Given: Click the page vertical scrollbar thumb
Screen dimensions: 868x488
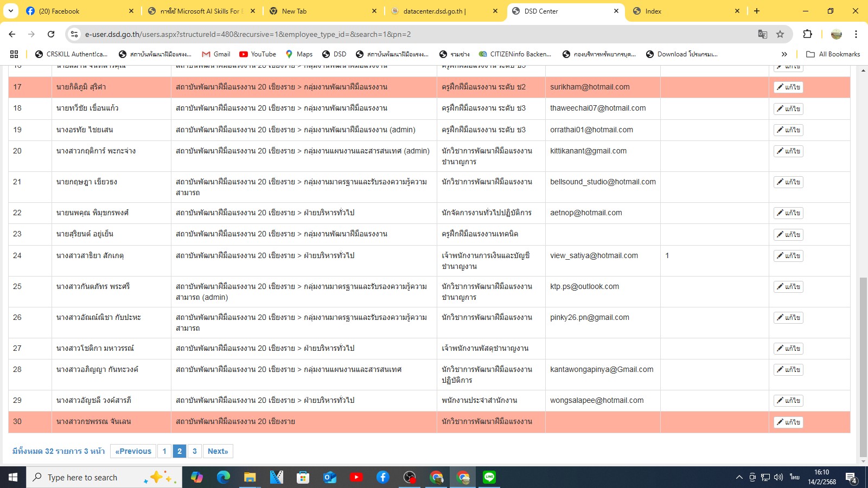Looking at the screenshot, I should point(863,368).
